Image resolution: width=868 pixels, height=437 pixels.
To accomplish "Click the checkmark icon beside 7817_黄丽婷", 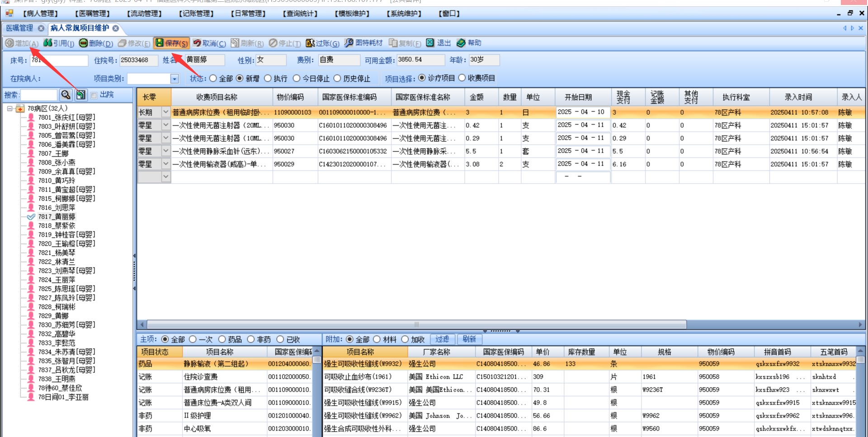I will click(31, 217).
